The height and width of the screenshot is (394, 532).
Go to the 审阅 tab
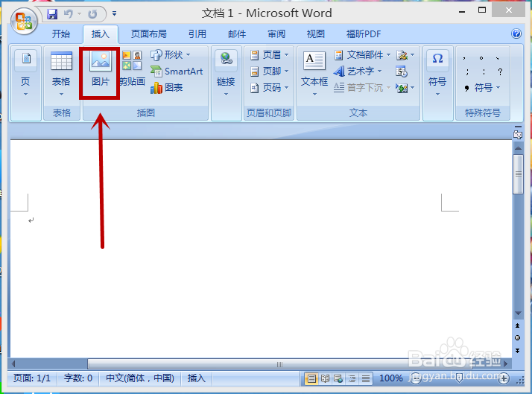(x=276, y=34)
